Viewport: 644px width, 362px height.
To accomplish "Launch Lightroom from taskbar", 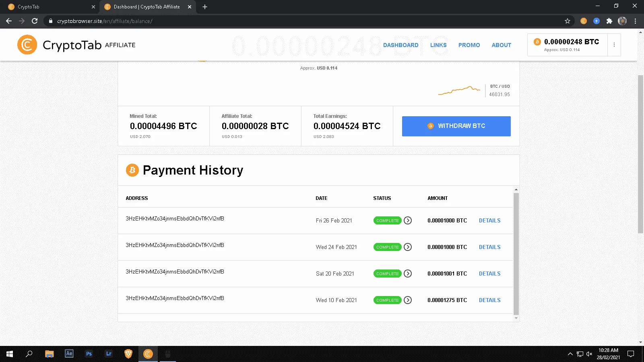I will coord(109,354).
